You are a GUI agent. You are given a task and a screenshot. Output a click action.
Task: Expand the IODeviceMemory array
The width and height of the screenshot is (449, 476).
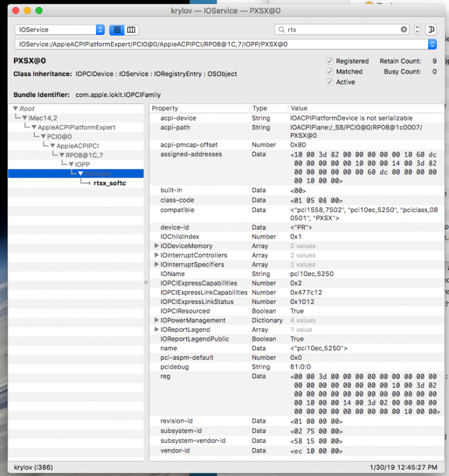tap(156, 246)
